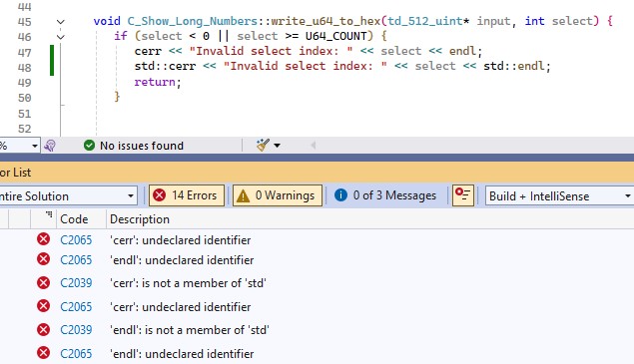This screenshot has width=634, height=364.
Task: Sort by the Description column header
Action: (140, 219)
